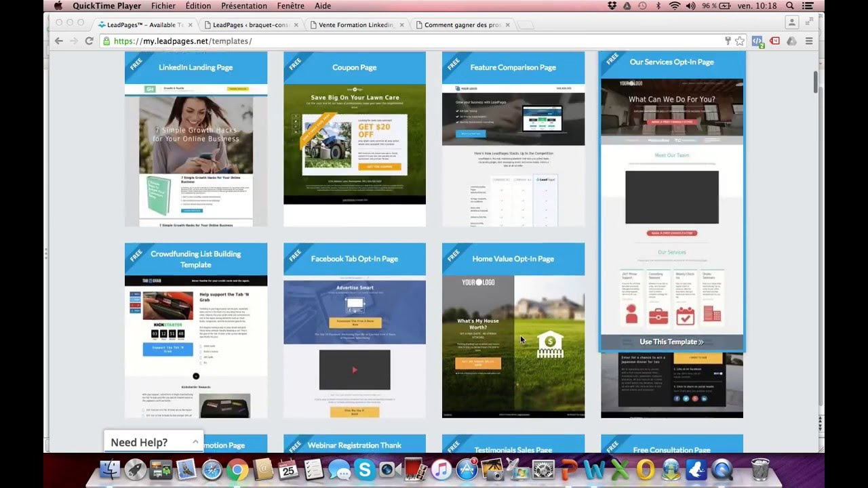
Task: Click the battery 96 % indicator
Action: (717, 5)
